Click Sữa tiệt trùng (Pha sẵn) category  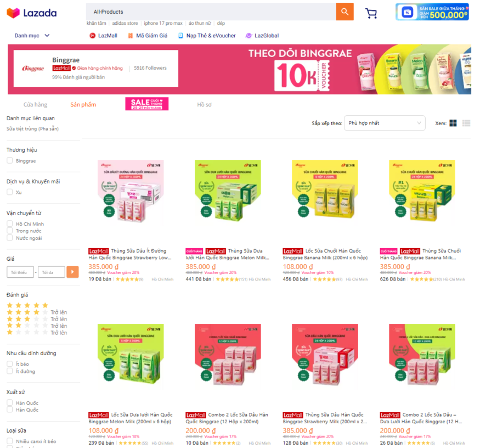[32, 128]
